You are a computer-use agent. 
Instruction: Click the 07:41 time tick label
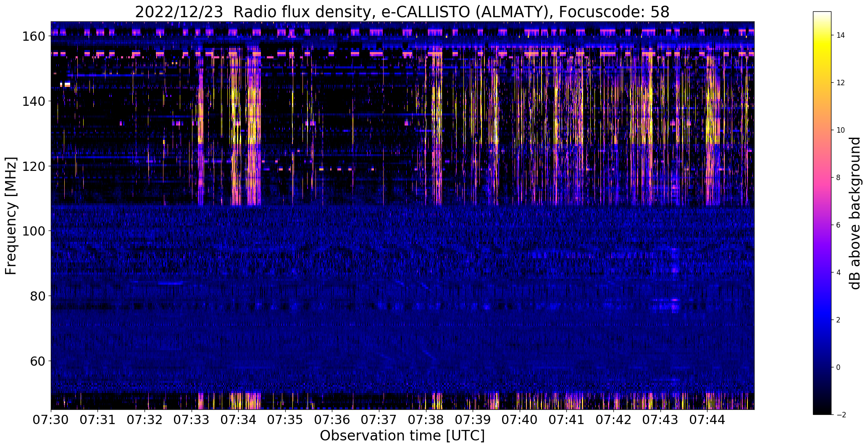[x=567, y=419]
